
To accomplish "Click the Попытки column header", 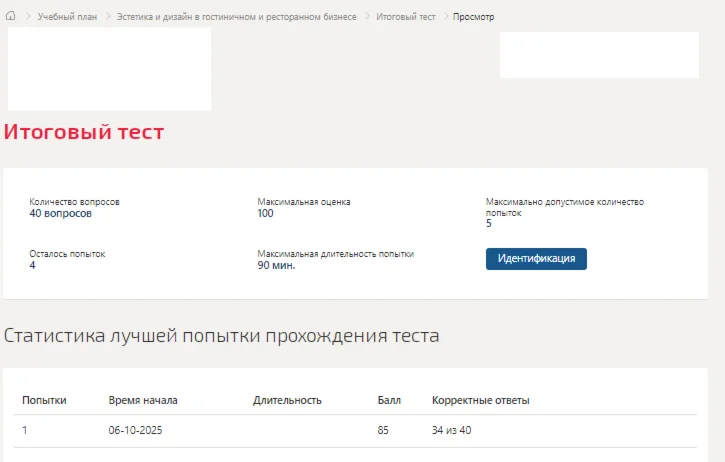I will [x=44, y=401].
